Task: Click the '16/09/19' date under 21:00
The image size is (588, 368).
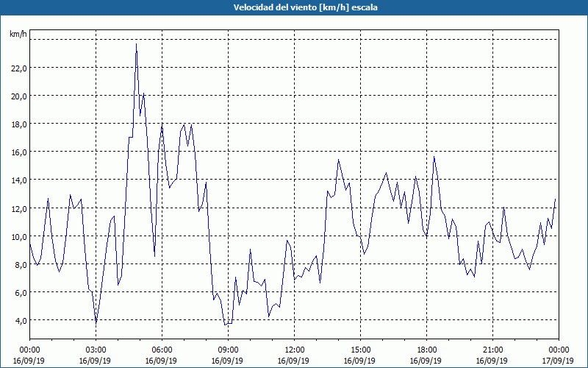Action: pyautogui.click(x=492, y=361)
